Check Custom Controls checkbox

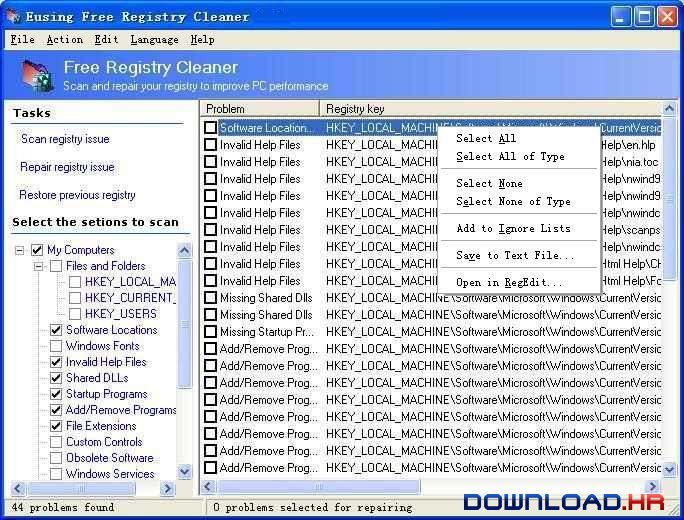coord(56,442)
